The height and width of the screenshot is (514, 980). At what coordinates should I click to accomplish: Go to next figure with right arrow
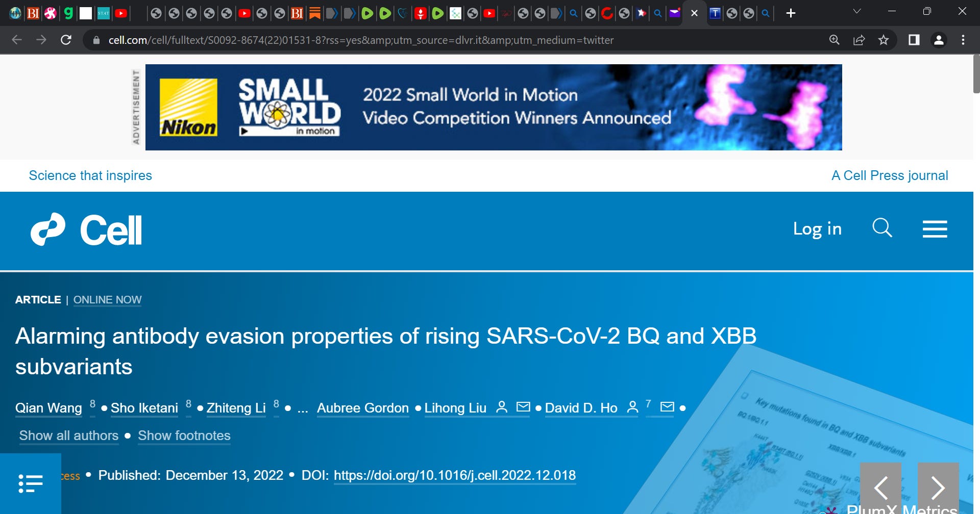(938, 487)
